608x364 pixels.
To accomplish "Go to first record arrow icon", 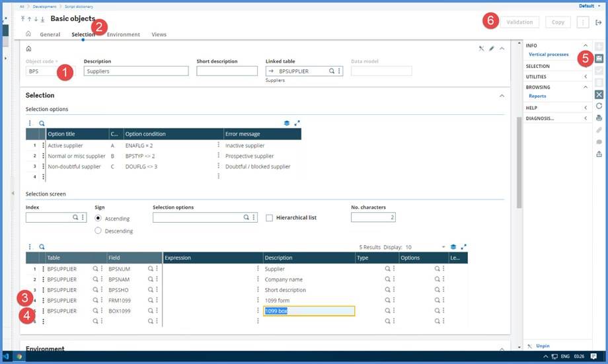I will point(23,18).
